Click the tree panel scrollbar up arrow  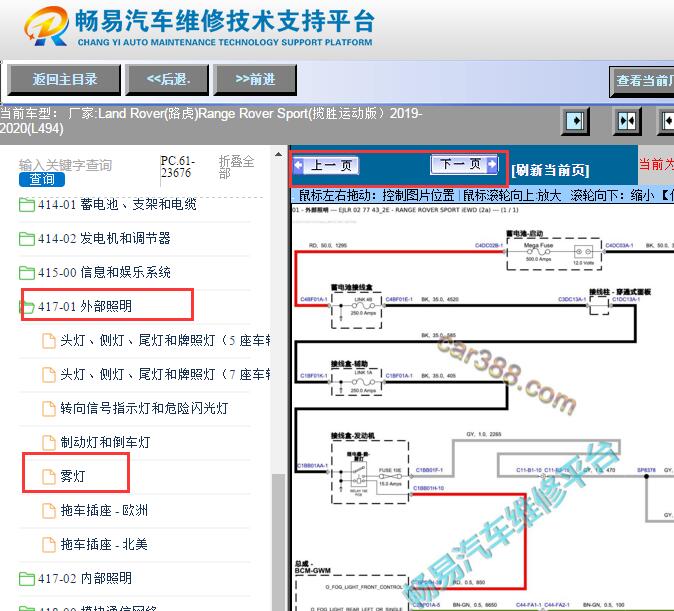click(279, 154)
